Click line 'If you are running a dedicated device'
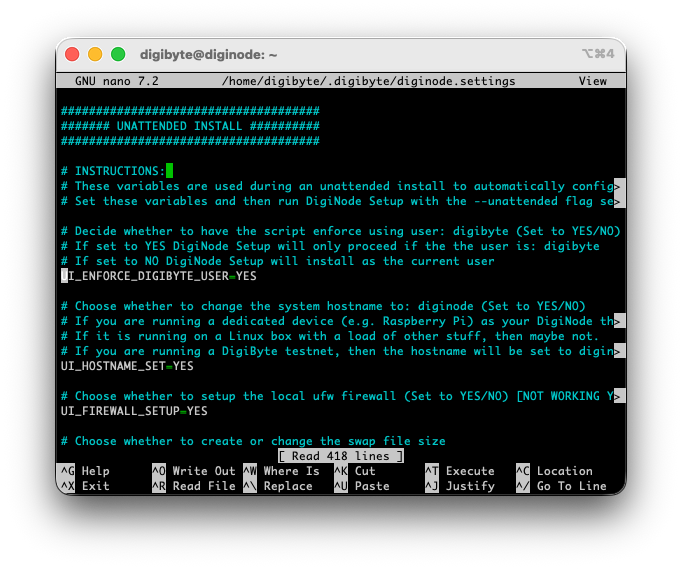 [338, 321]
